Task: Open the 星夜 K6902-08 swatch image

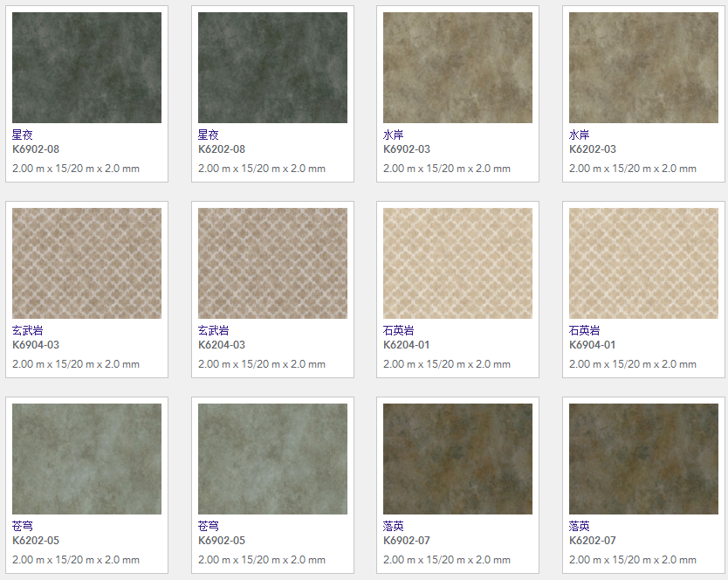Action: click(86, 67)
